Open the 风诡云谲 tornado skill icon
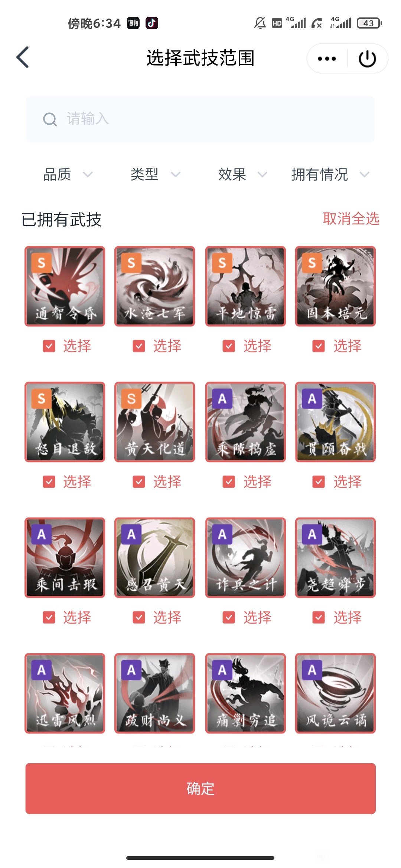401x868 pixels. [335, 693]
